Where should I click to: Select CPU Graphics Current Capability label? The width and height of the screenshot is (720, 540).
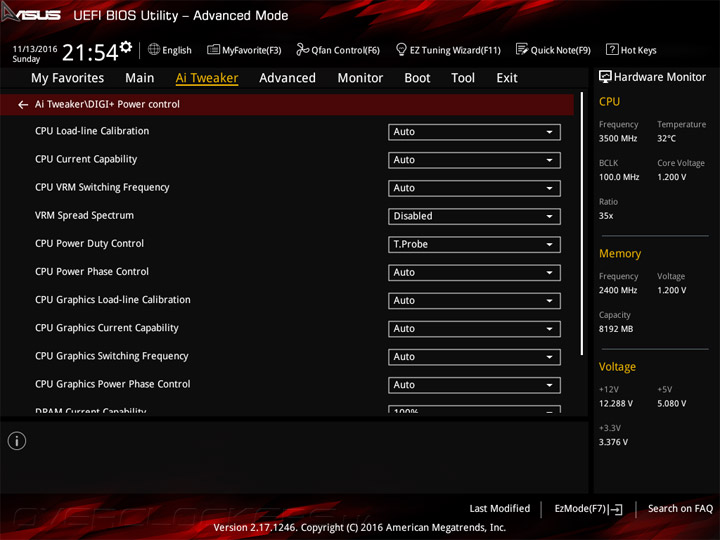tap(107, 328)
